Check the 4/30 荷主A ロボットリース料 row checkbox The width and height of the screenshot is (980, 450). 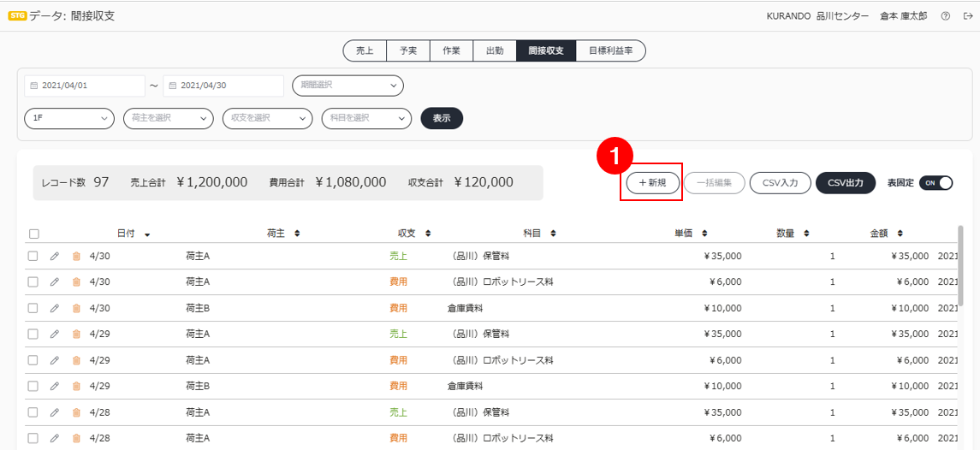click(33, 281)
